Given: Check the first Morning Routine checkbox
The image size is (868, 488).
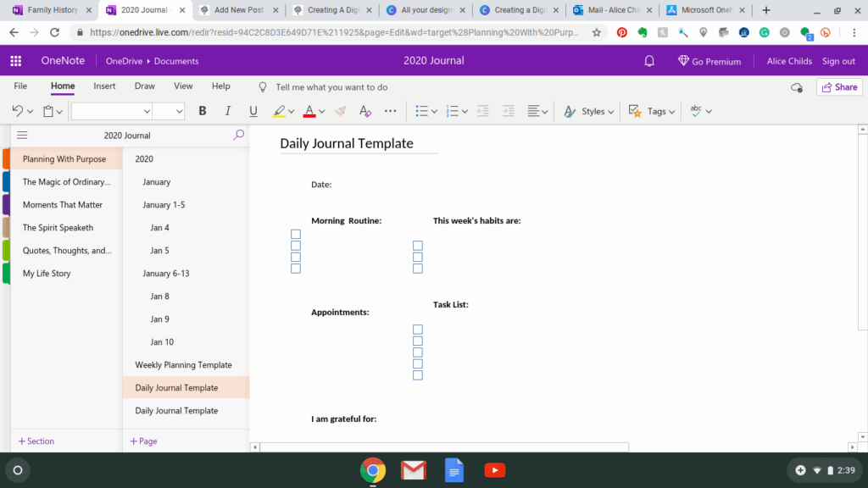Looking at the screenshot, I should pos(296,234).
